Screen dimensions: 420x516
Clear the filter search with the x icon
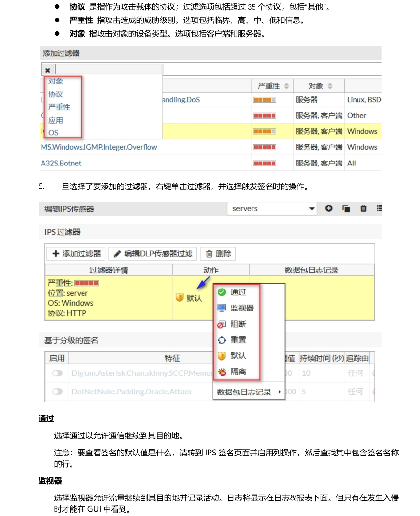tap(47, 70)
